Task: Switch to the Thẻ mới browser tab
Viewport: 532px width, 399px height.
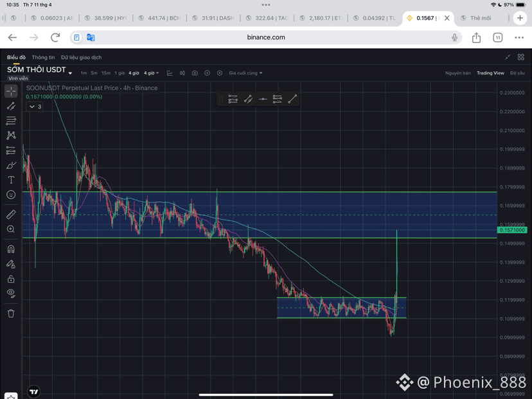Action: (481, 18)
